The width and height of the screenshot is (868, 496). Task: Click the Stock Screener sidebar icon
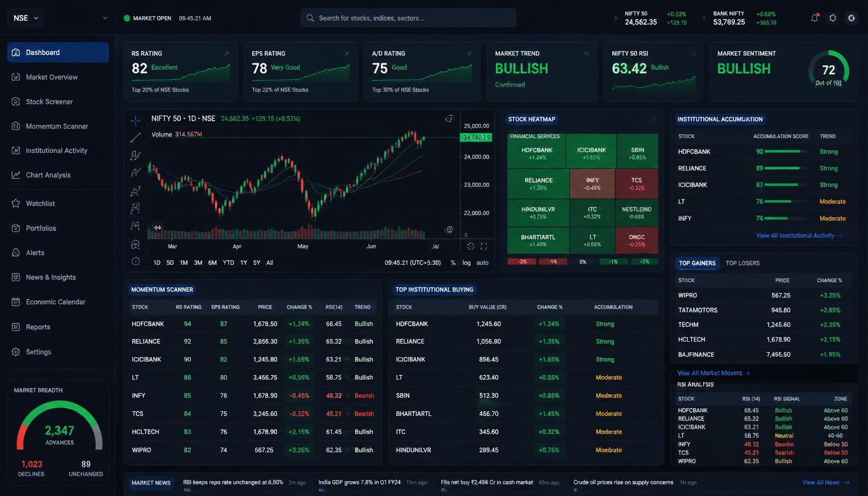[16, 101]
